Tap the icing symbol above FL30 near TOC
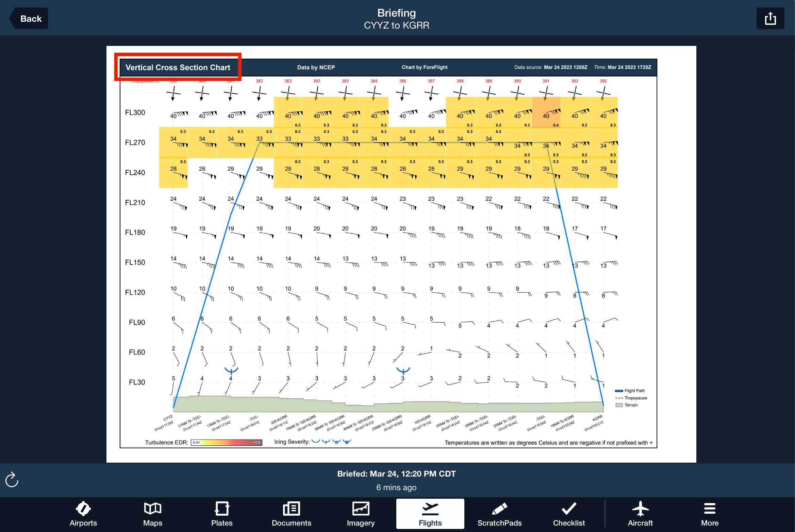The image size is (795, 532). pyautogui.click(x=231, y=370)
